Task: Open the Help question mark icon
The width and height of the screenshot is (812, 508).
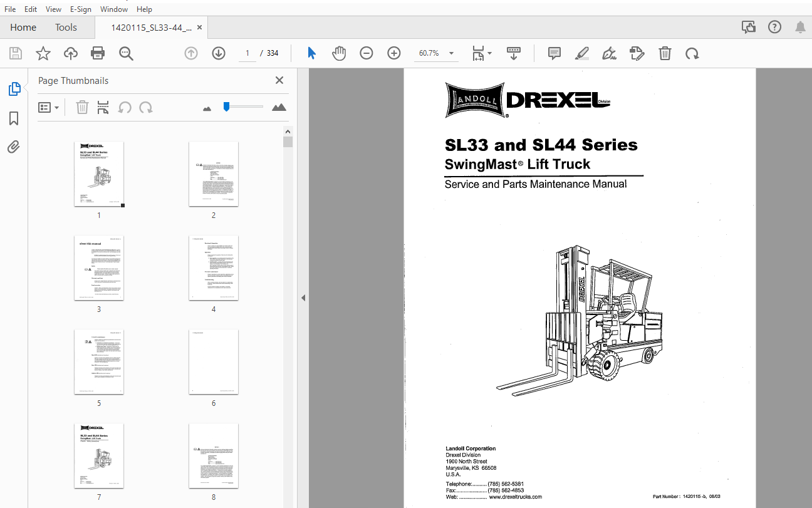Action: click(775, 27)
